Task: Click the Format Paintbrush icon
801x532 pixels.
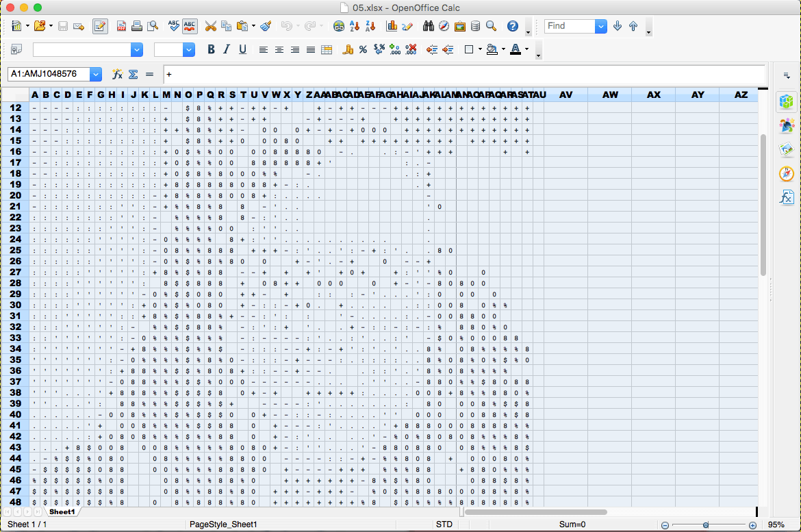Action: coord(266,27)
